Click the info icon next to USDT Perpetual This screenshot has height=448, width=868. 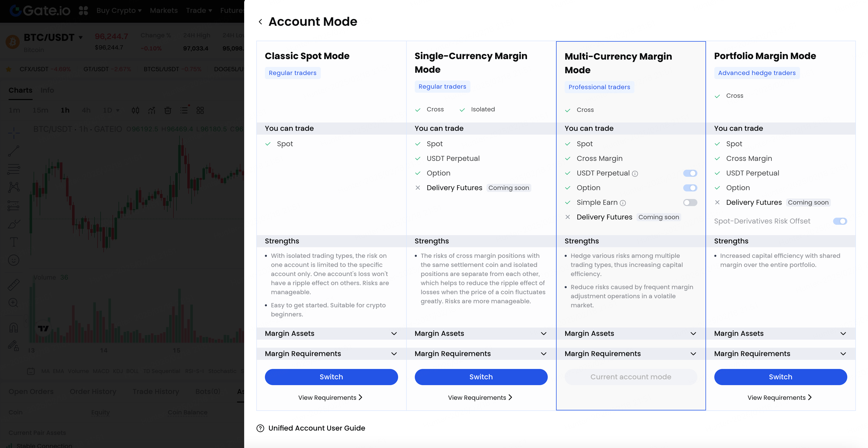(x=635, y=174)
